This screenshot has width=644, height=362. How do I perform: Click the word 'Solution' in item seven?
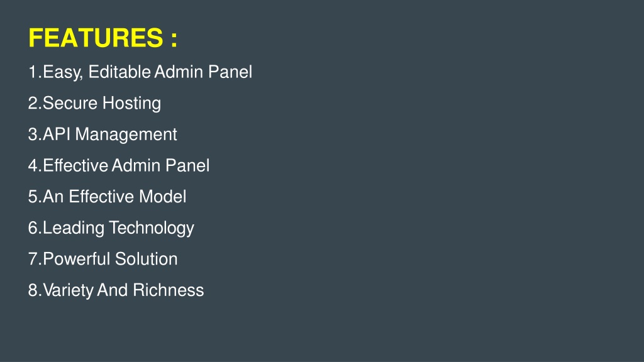click(x=146, y=259)
